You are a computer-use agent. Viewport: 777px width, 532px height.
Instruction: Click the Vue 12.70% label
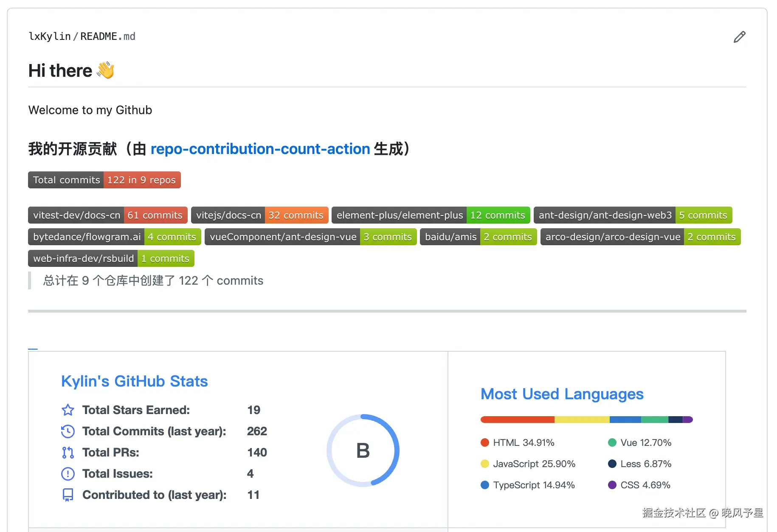tap(646, 442)
